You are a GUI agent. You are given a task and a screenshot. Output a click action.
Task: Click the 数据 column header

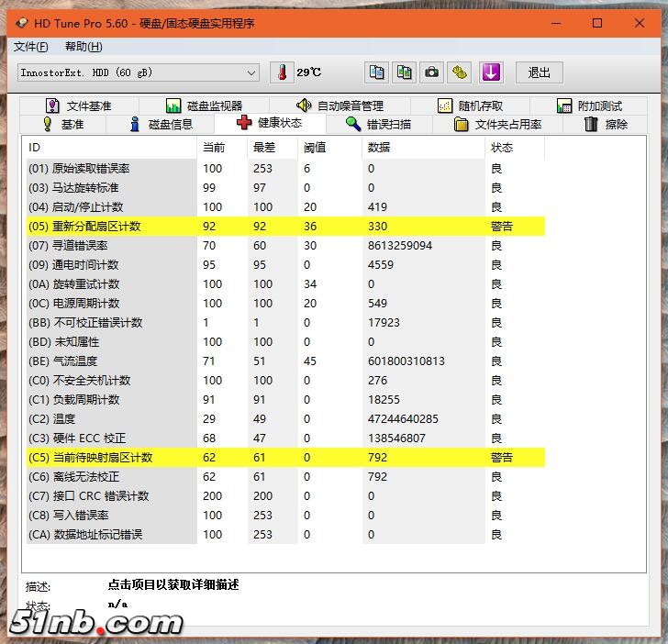point(424,148)
